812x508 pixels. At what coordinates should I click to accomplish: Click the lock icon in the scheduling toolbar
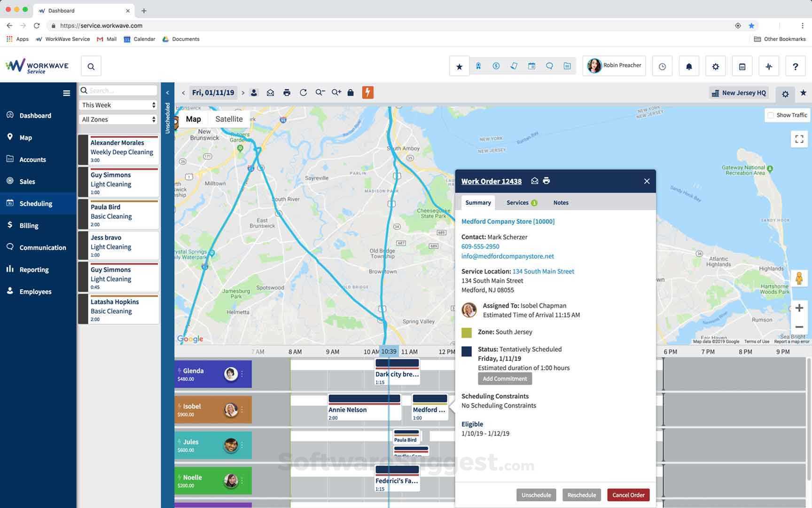(x=351, y=92)
